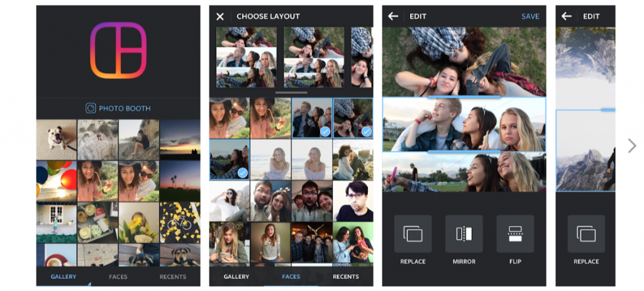Tap top collage panel of girls on grass
The image size is (644, 291).
pyautogui.click(x=464, y=62)
